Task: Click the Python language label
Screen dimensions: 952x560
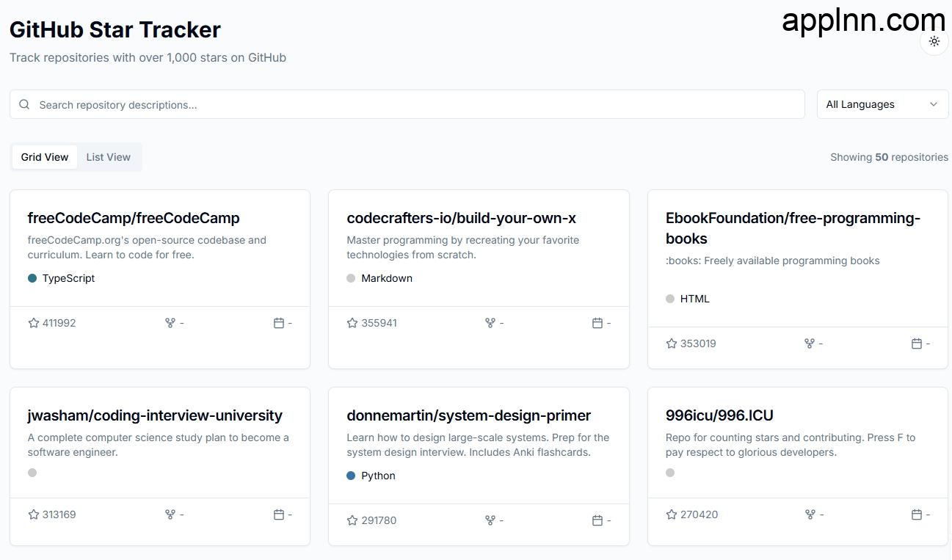Action: point(378,476)
